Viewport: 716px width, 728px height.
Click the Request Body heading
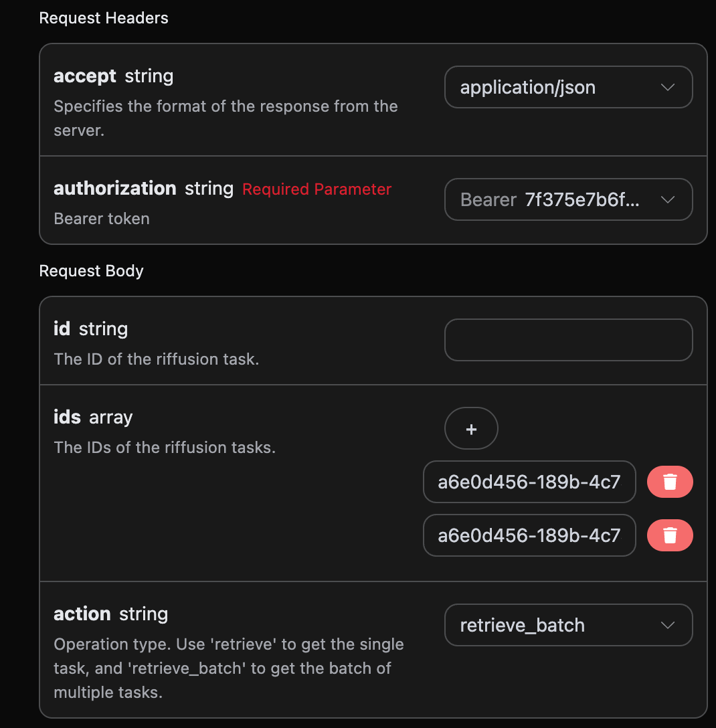point(91,271)
